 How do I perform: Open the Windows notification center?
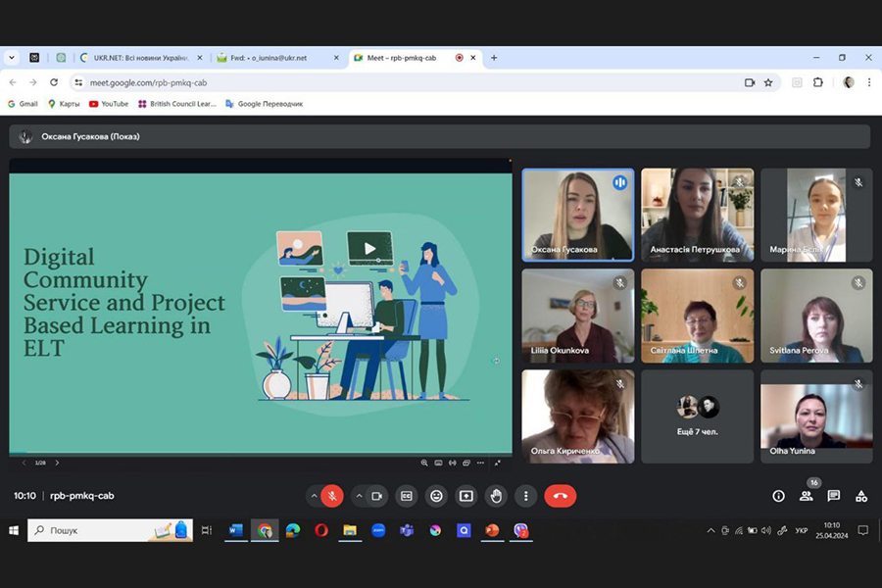pos(862,530)
